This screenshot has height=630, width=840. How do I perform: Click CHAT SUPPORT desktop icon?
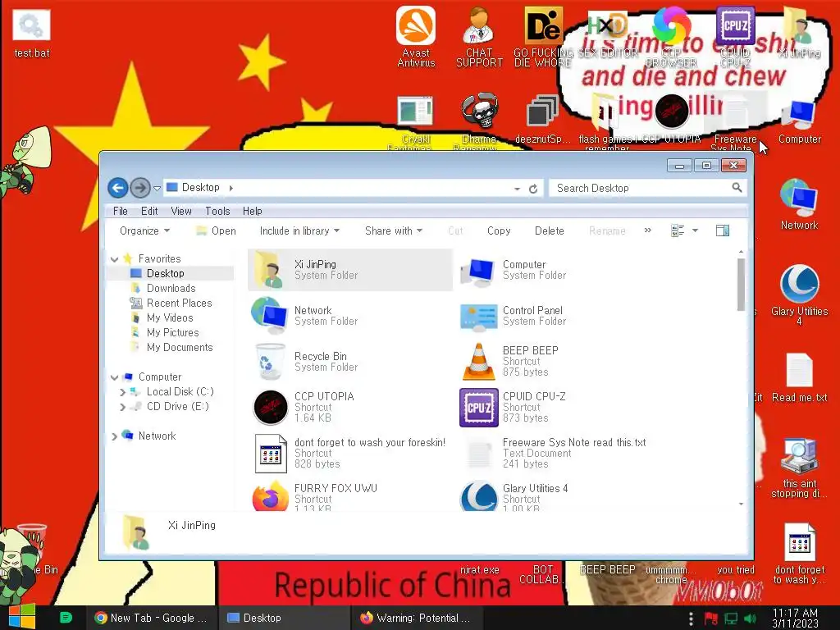pyautogui.click(x=479, y=37)
